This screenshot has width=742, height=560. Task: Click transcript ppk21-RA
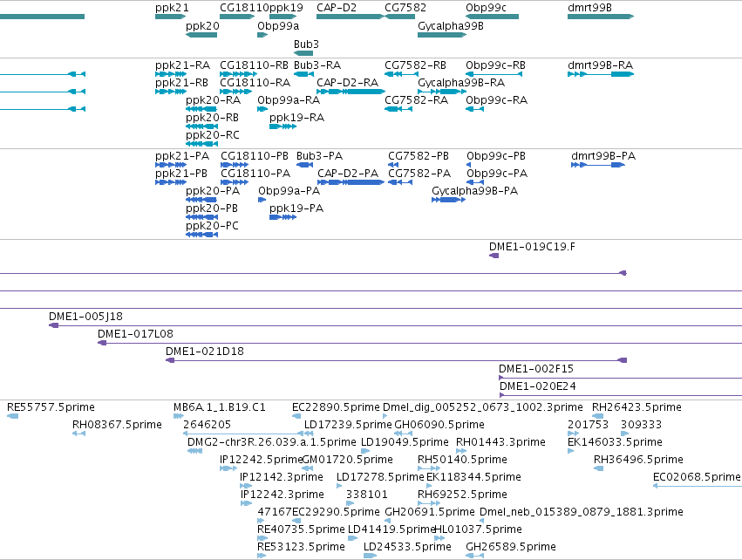pyautogui.click(x=171, y=74)
